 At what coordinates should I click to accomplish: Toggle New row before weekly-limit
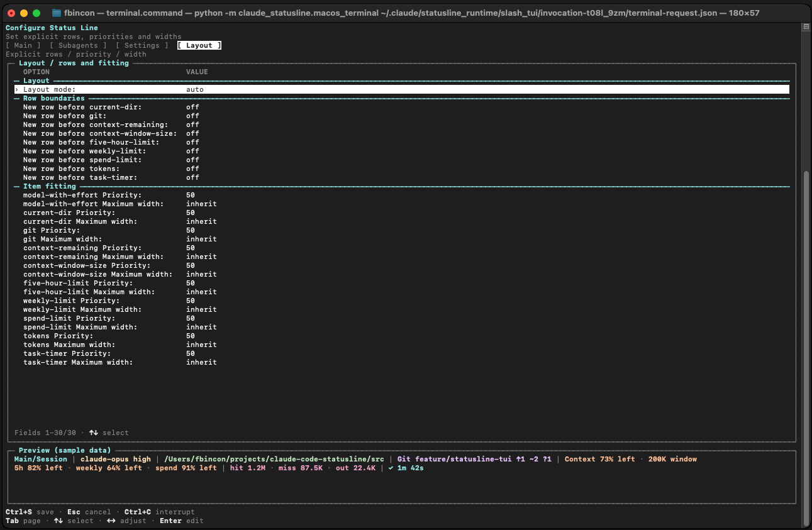pos(401,151)
